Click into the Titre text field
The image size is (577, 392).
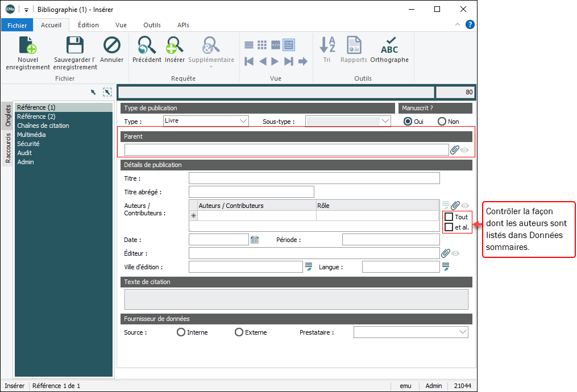pyautogui.click(x=314, y=178)
